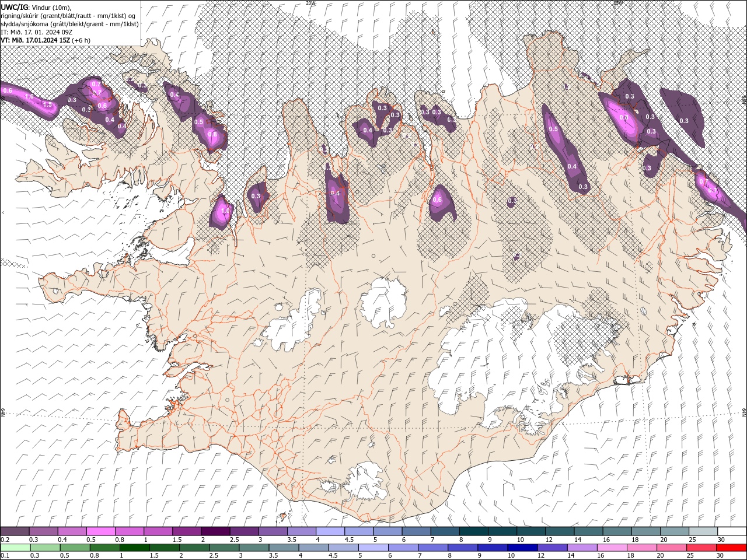The height and width of the screenshot is (560, 747).
Task: Click the '20W' longitude label at the map top
Action: [x=310, y=3]
